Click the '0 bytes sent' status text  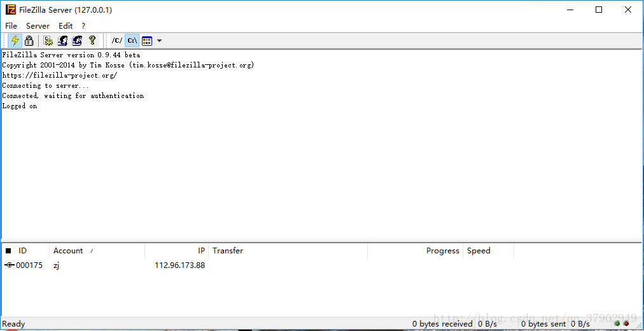(543, 324)
